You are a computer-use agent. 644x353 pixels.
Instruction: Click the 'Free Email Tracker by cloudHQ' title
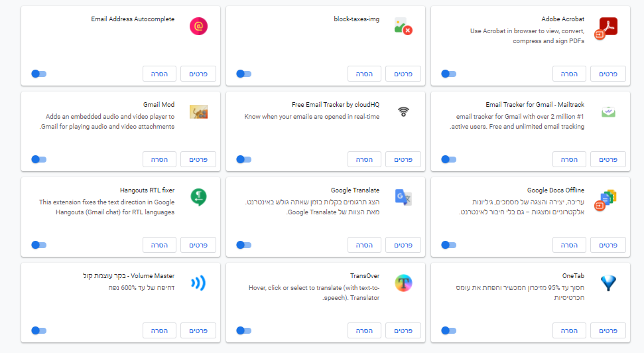click(x=336, y=105)
